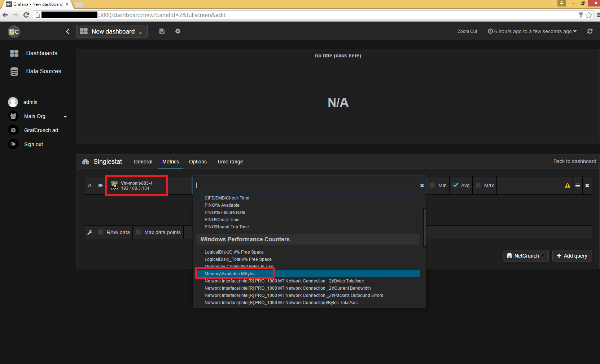600x364 pixels.
Task: Click Sign out in the sidebar
Action: (x=34, y=144)
